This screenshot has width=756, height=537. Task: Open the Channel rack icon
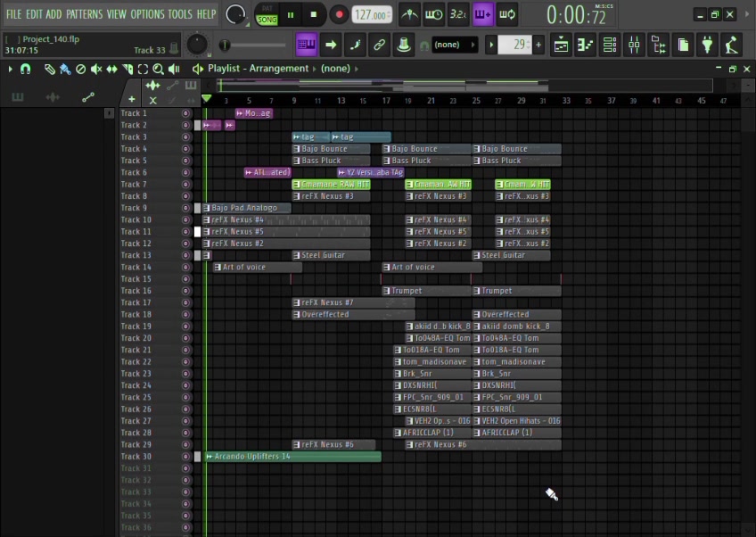610,44
